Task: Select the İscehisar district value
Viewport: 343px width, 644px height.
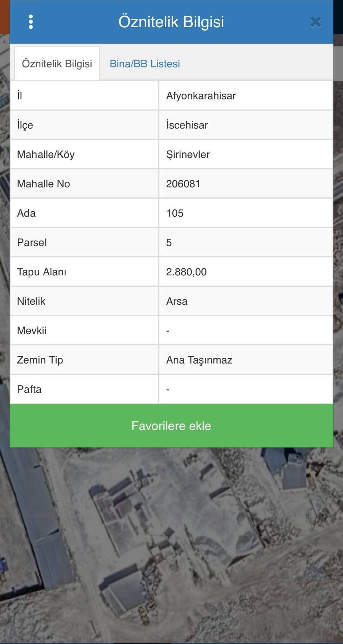Action: pyautogui.click(x=187, y=125)
